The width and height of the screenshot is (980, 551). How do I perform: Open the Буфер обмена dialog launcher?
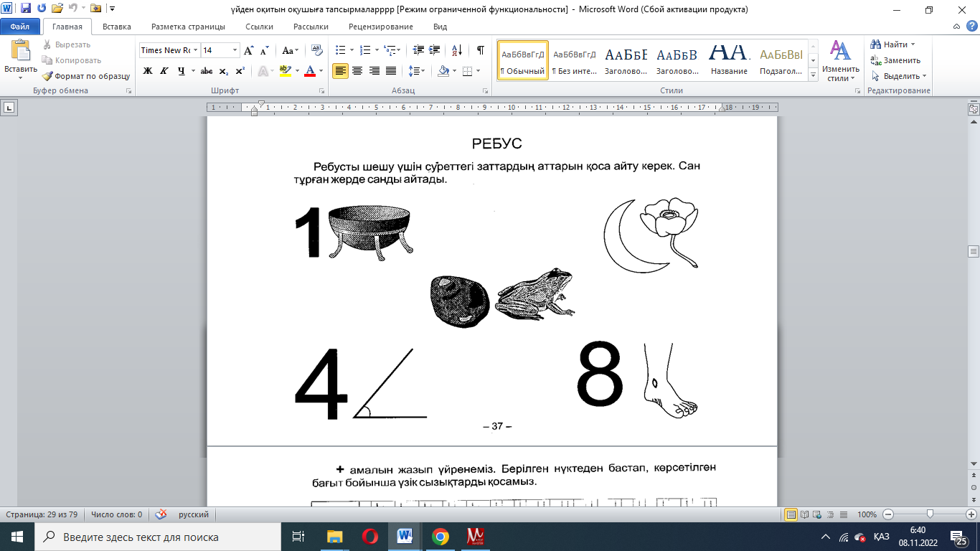pyautogui.click(x=129, y=91)
